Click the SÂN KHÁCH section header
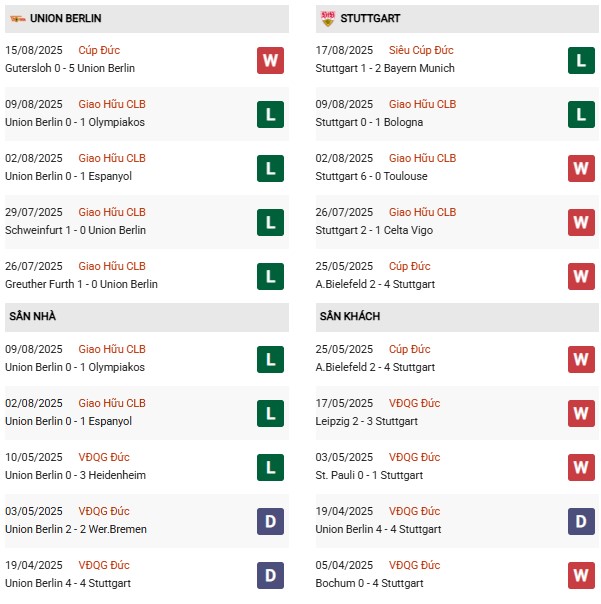 pos(457,317)
